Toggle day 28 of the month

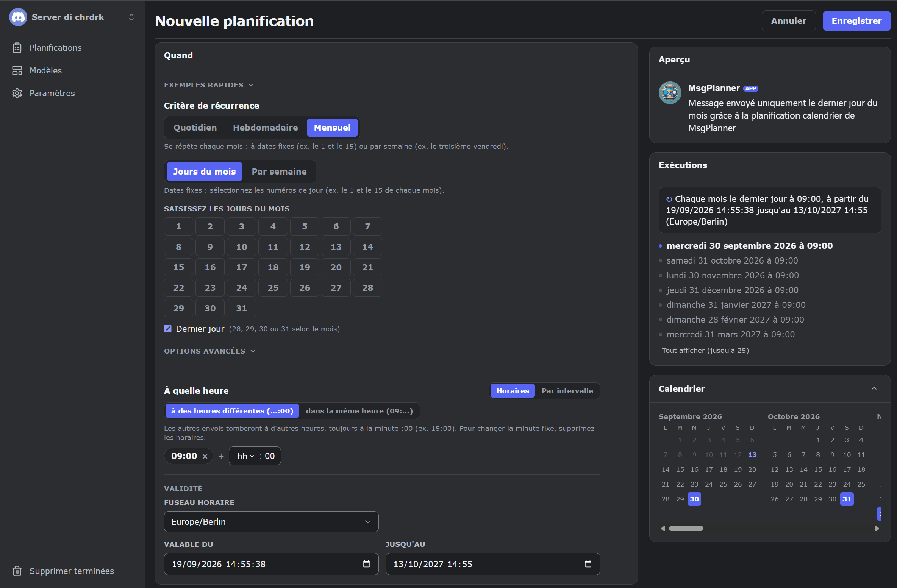tap(367, 288)
